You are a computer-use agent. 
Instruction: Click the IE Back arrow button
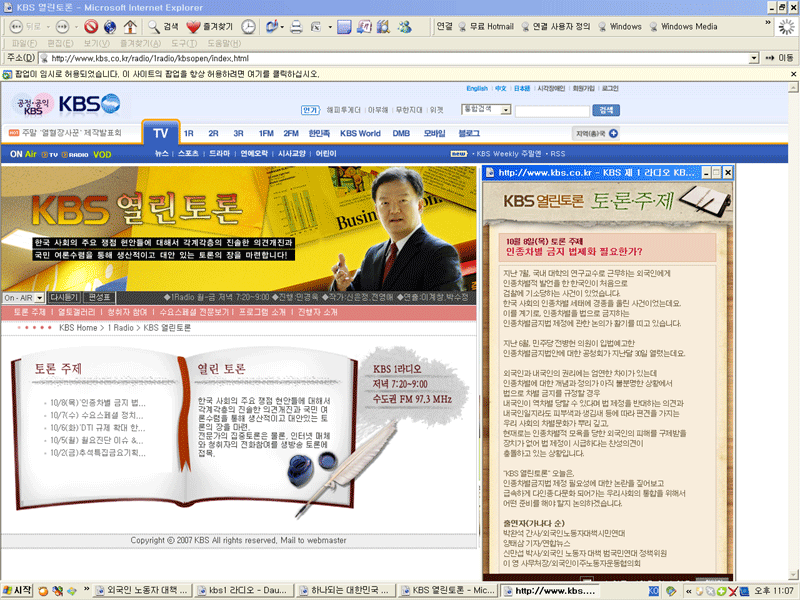pos(16,27)
